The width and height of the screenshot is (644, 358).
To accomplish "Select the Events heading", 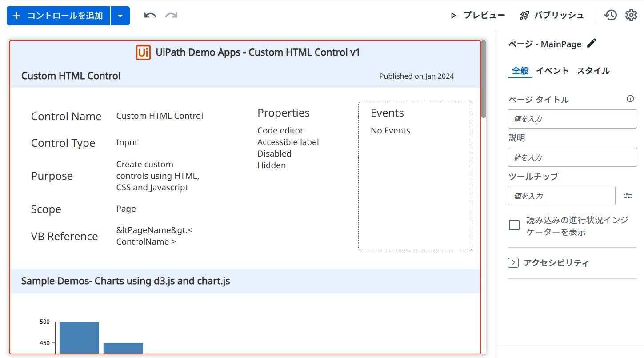I will [387, 113].
